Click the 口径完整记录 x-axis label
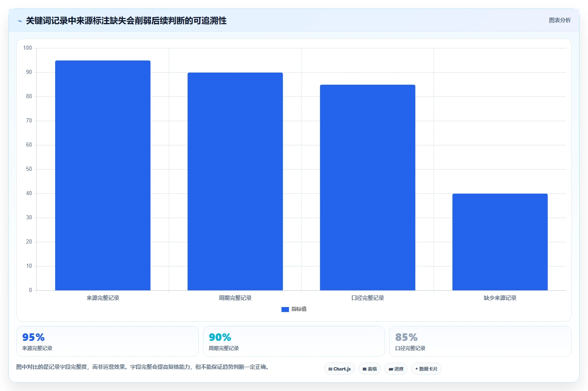Screen dimensions: 588x391 (367, 298)
